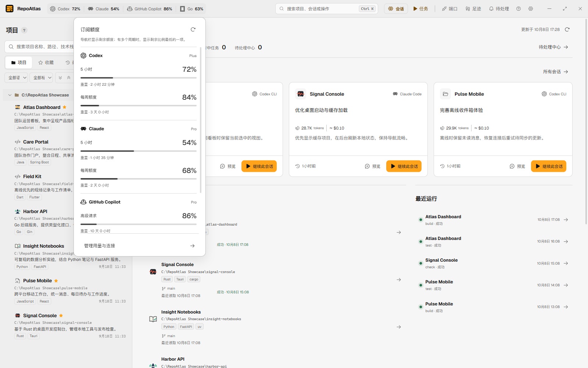This screenshot has width=588, height=368.
Task: Open the 足迹 panel
Action: (473, 9)
